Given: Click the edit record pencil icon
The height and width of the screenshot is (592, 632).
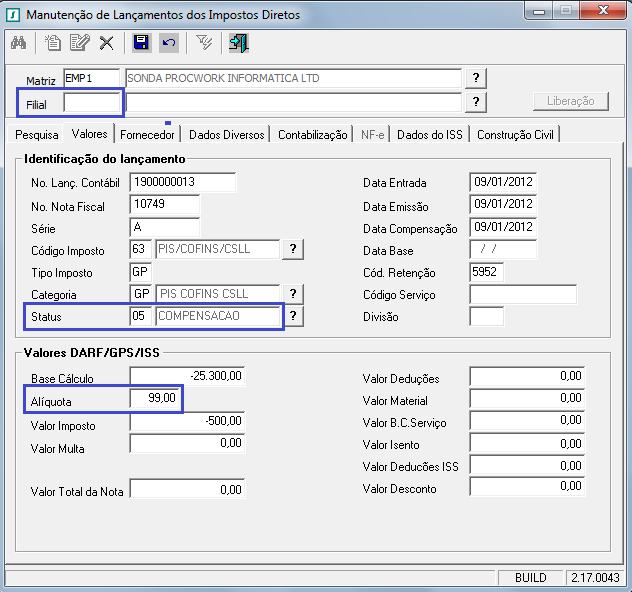Looking at the screenshot, I should (80, 43).
